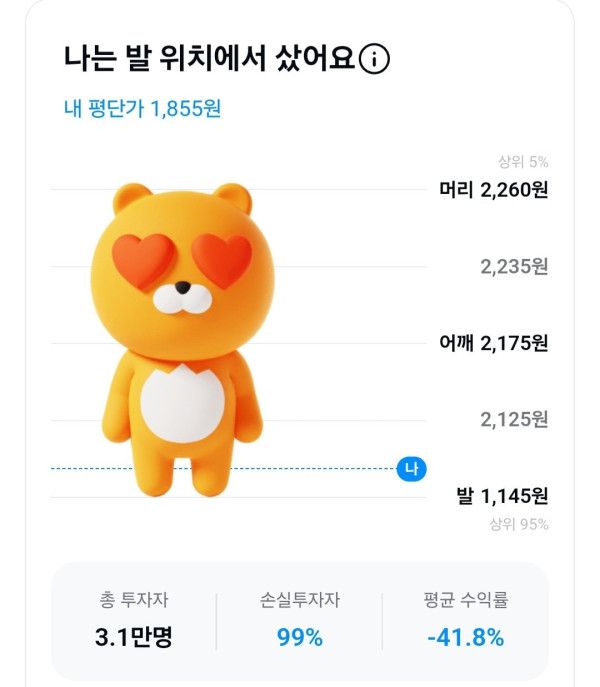600x687 pixels.
Task: Select the '머리 2,260원' price level
Action: click(494, 190)
